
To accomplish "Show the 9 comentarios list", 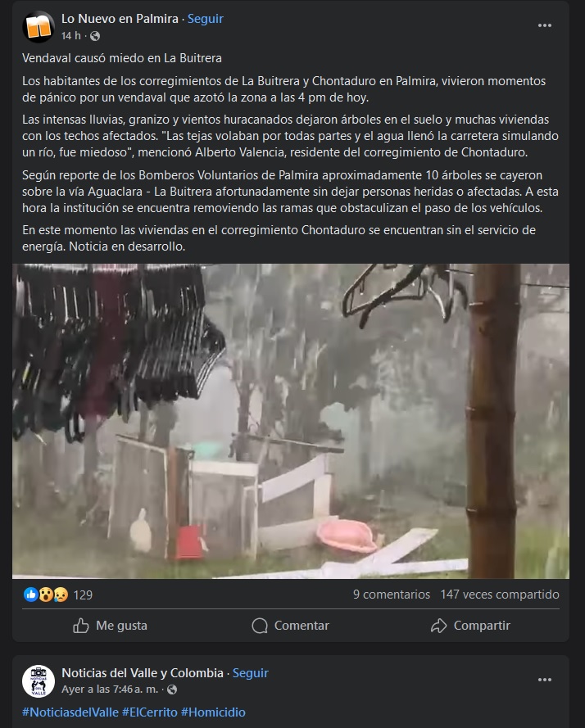I will (x=392, y=595).
